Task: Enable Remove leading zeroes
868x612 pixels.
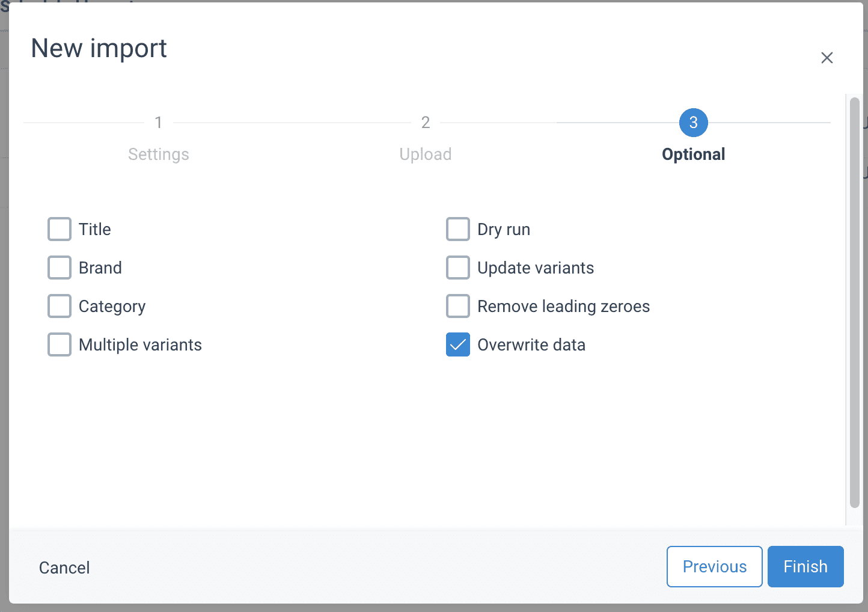Action: (458, 306)
